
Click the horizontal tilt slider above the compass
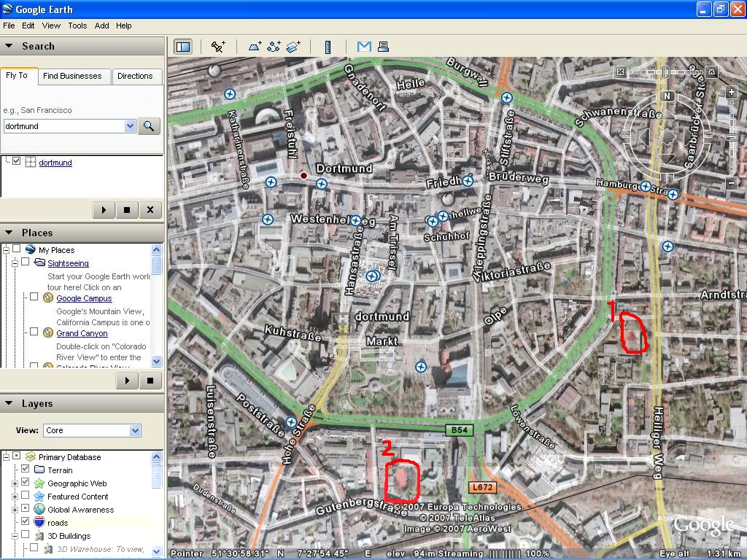click(x=665, y=72)
